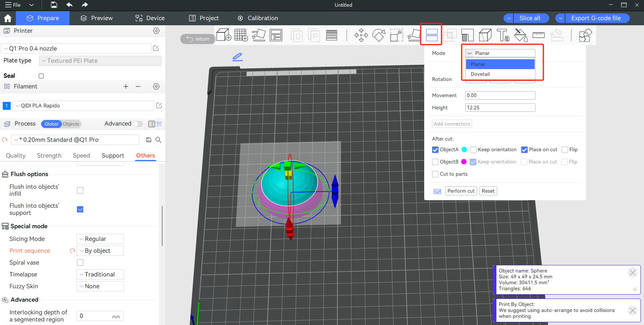The width and height of the screenshot is (644, 325).
Task: Click the Add plate grid icon
Action: [241, 35]
